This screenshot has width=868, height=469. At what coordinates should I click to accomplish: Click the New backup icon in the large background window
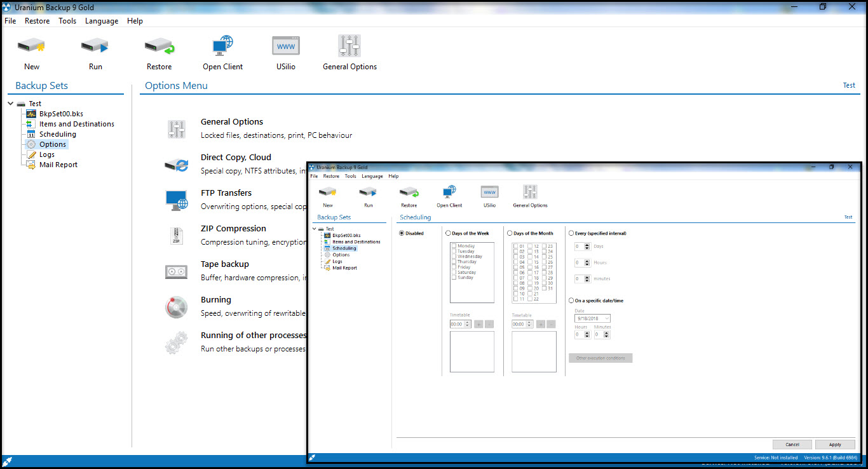point(31,46)
